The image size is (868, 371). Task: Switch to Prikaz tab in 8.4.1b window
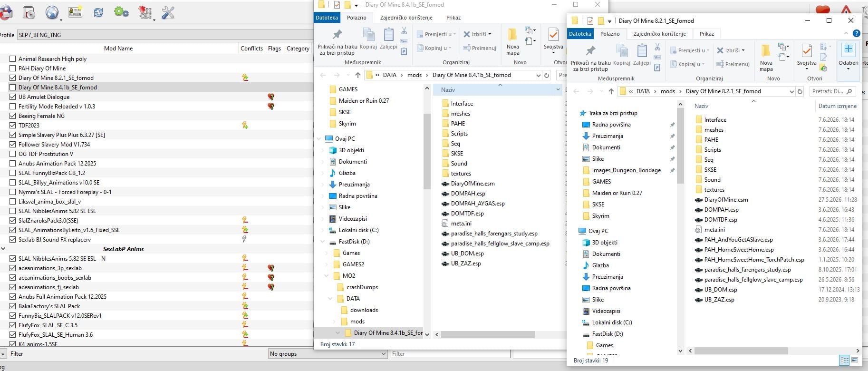(x=453, y=18)
